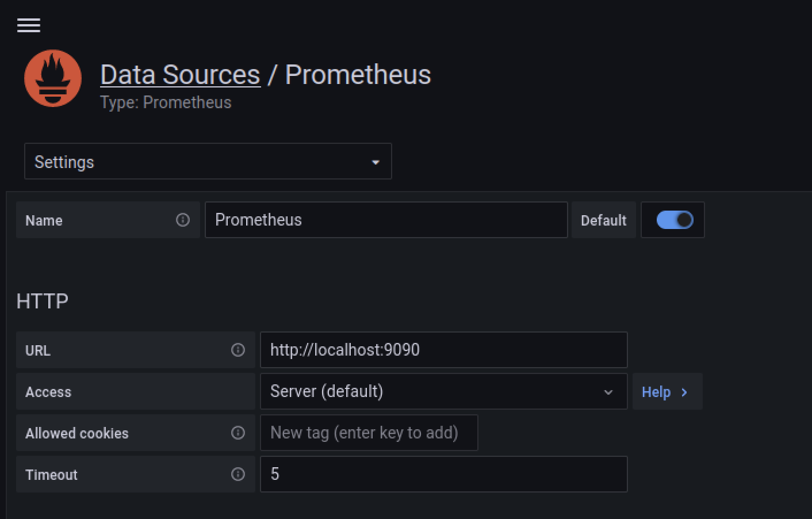Click the chevron arrow next to Help
Viewport: 812px width, 519px height.
[x=684, y=392]
